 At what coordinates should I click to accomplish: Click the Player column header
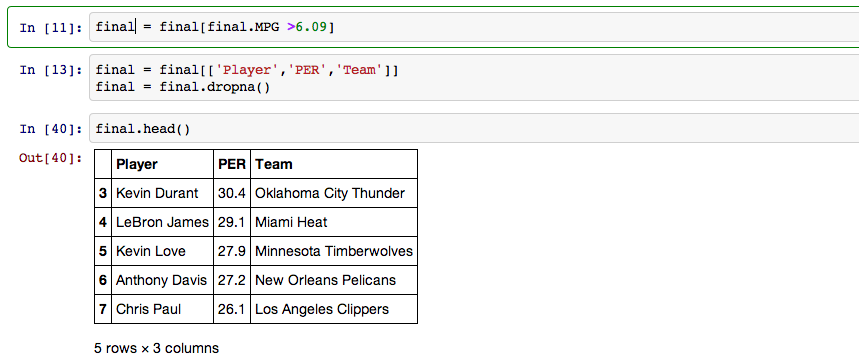click(x=162, y=164)
